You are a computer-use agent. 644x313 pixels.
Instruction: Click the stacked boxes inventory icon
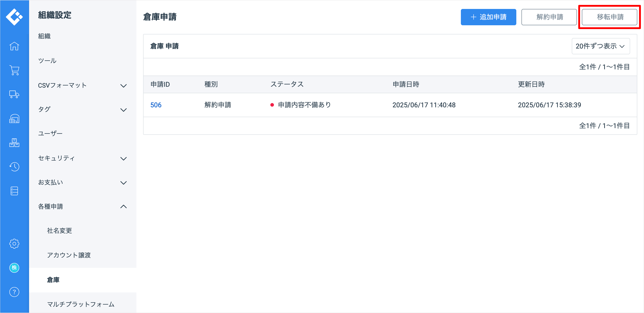(x=14, y=143)
